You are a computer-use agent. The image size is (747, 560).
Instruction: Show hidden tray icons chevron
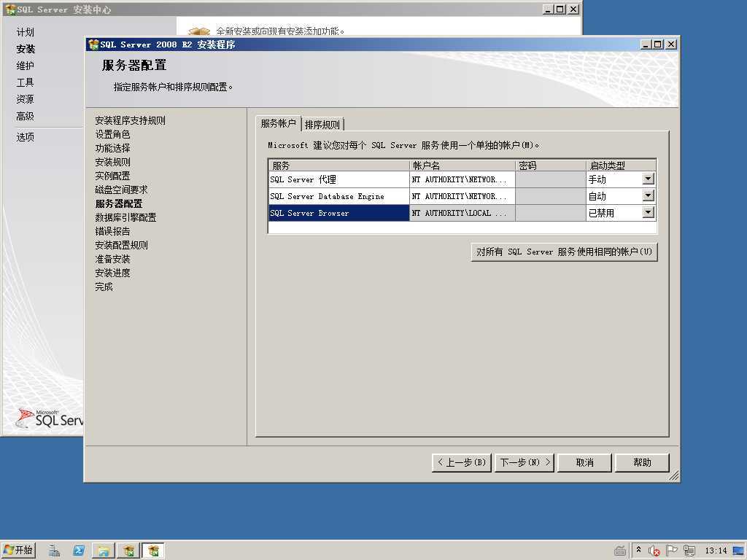638,550
